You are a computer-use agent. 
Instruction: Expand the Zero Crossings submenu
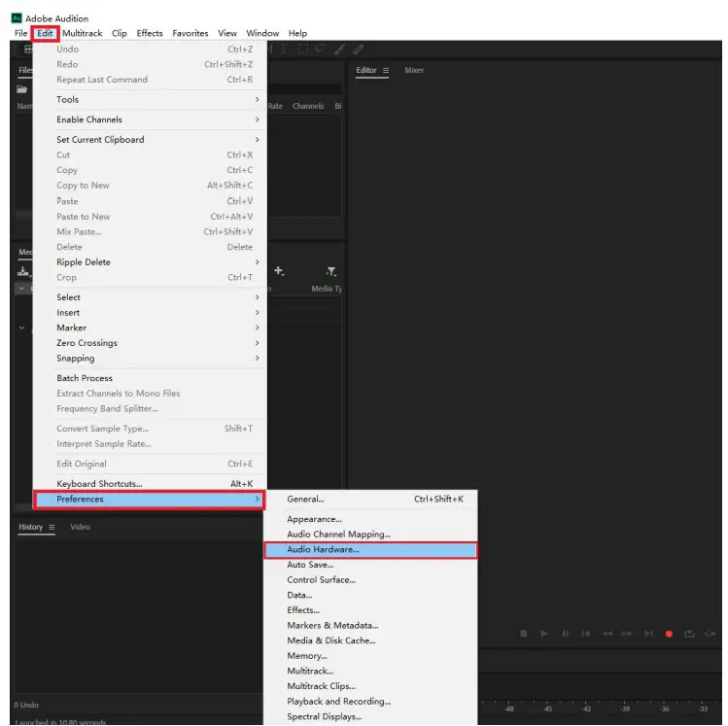point(150,343)
